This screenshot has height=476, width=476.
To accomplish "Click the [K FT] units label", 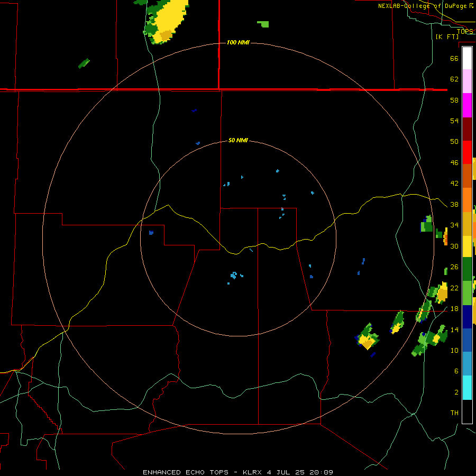I will [x=447, y=36].
